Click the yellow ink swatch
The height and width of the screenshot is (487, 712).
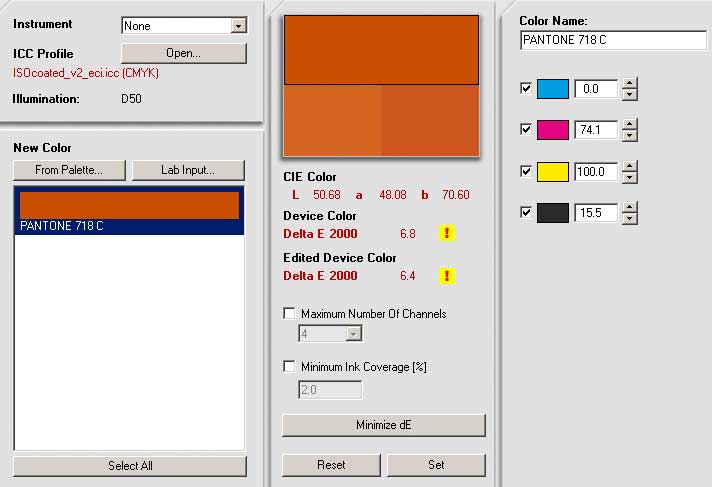point(553,172)
